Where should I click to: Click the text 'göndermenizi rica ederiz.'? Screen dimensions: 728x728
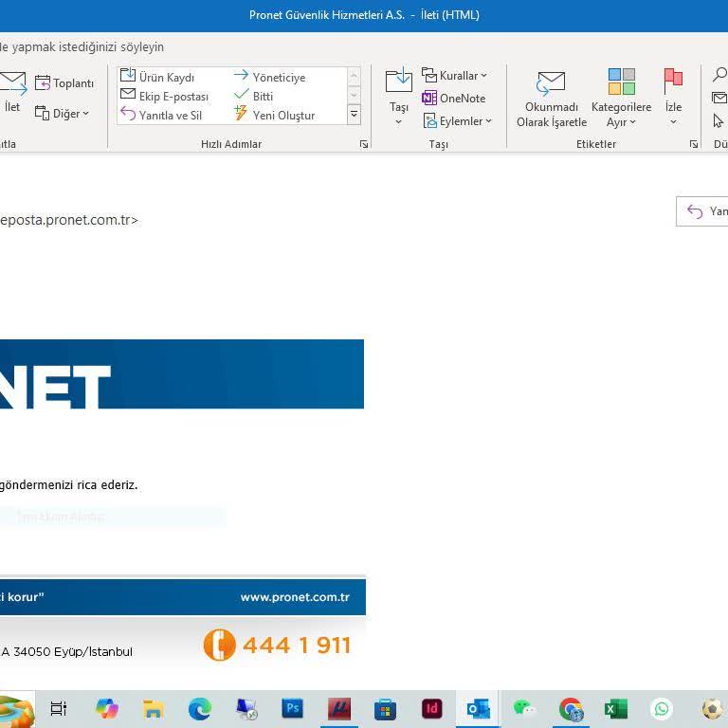coord(68,485)
